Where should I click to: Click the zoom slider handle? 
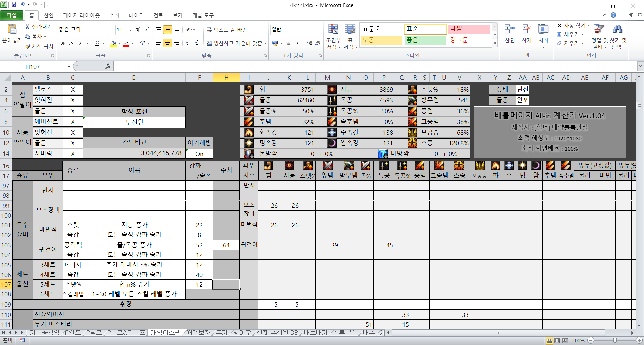tap(615, 340)
